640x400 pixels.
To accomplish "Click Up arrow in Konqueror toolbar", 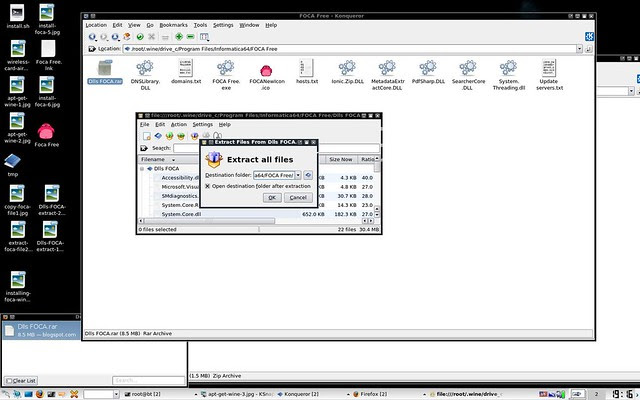I will point(115,37).
